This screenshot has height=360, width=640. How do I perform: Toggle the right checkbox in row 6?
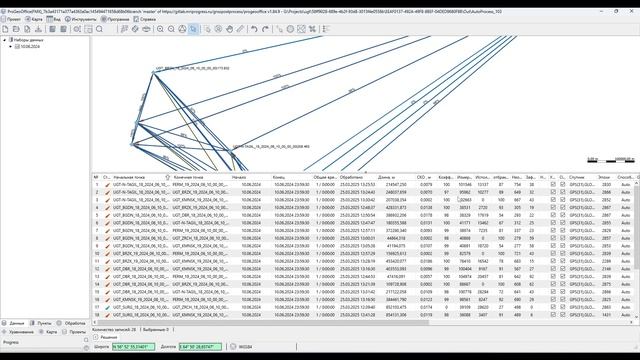pyautogui.click(x=562, y=223)
